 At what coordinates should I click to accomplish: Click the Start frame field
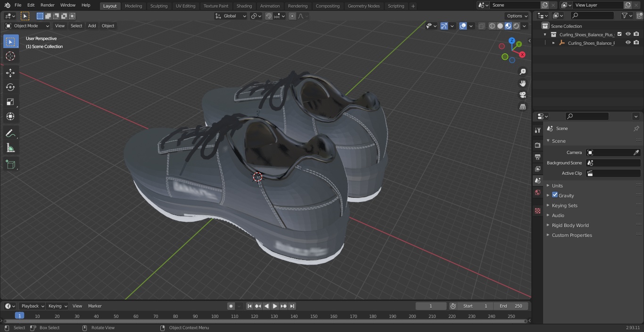click(x=475, y=306)
